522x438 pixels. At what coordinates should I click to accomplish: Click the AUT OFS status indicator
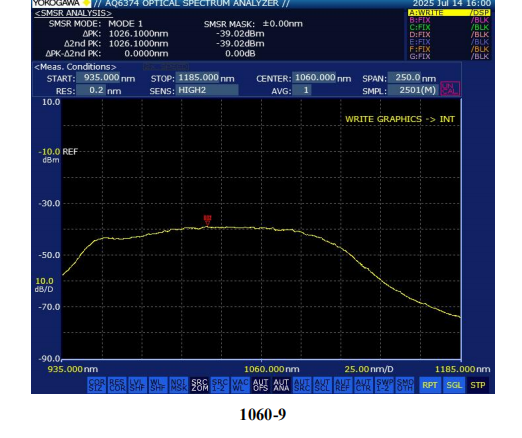tap(261, 385)
